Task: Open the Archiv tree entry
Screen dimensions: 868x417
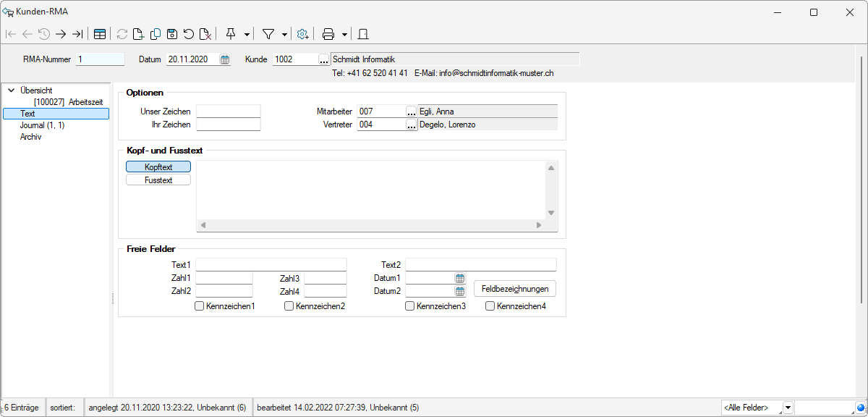Action: [x=30, y=137]
